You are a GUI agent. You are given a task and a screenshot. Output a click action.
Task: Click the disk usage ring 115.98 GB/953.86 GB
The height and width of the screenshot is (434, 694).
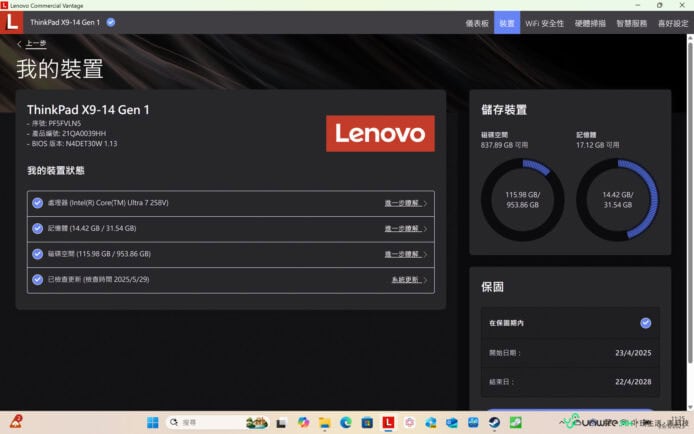click(522, 200)
